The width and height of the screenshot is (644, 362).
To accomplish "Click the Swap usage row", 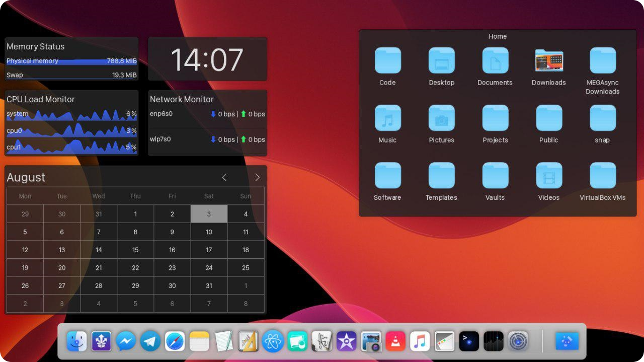I will coord(71,75).
